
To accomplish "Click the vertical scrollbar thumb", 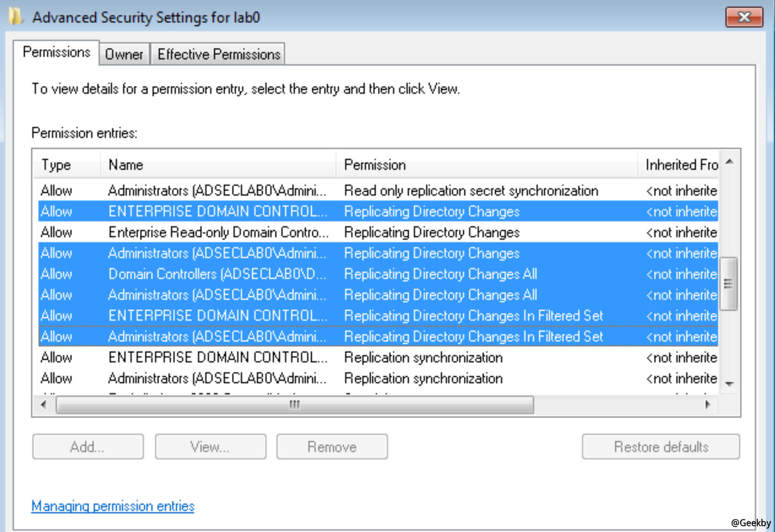I will [x=728, y=284].
